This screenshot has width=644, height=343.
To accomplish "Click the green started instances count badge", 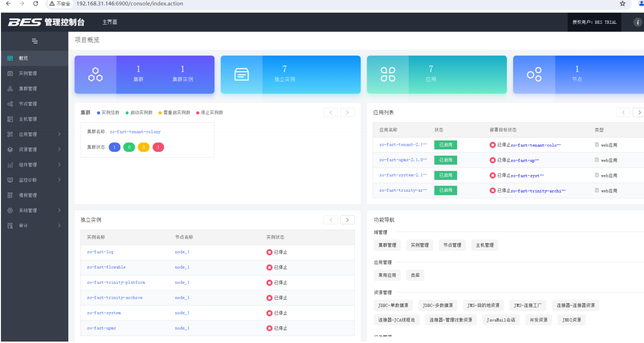I will click(x=129, y=148).
